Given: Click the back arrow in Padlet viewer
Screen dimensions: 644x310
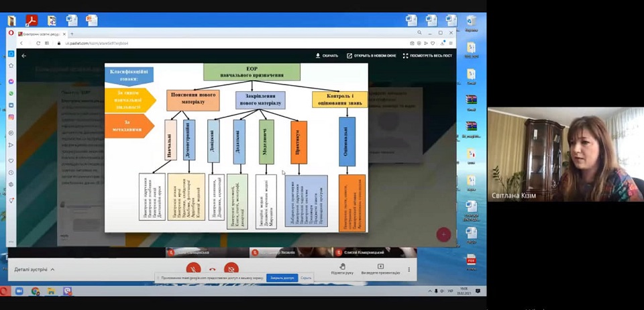Looking at the screenshot, I should [24, 56].
